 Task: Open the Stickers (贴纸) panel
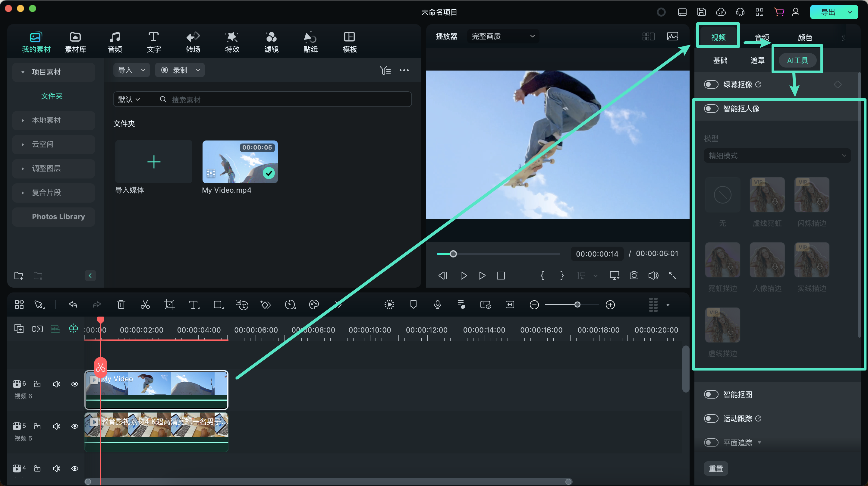[310, 42]
